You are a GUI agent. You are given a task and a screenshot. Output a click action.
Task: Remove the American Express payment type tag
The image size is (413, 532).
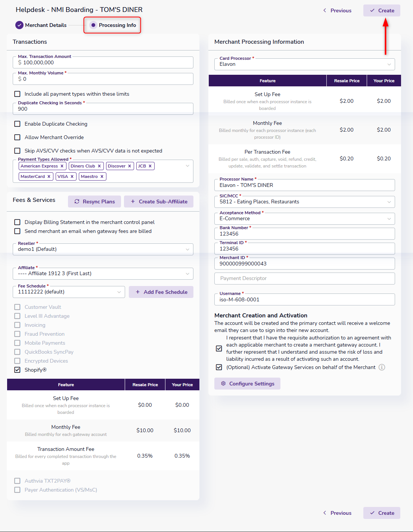click(62, 166)
